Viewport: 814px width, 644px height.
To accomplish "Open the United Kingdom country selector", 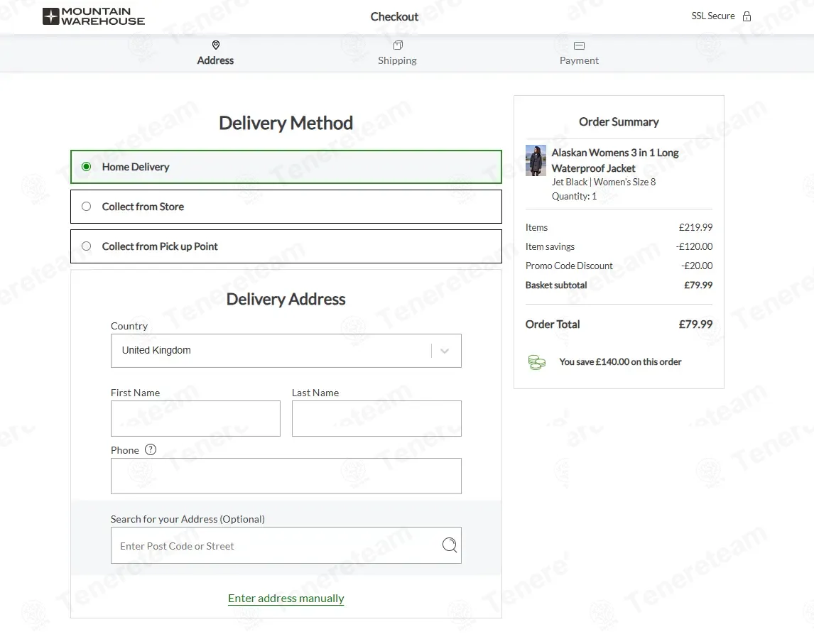I will point(270,351).
